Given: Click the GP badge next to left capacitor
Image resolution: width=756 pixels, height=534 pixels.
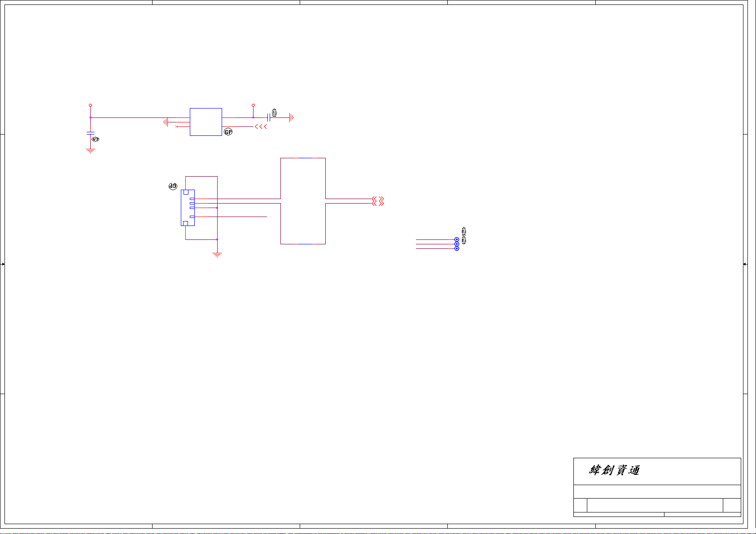Looking at the screenshot, I should tap(95, 139).
